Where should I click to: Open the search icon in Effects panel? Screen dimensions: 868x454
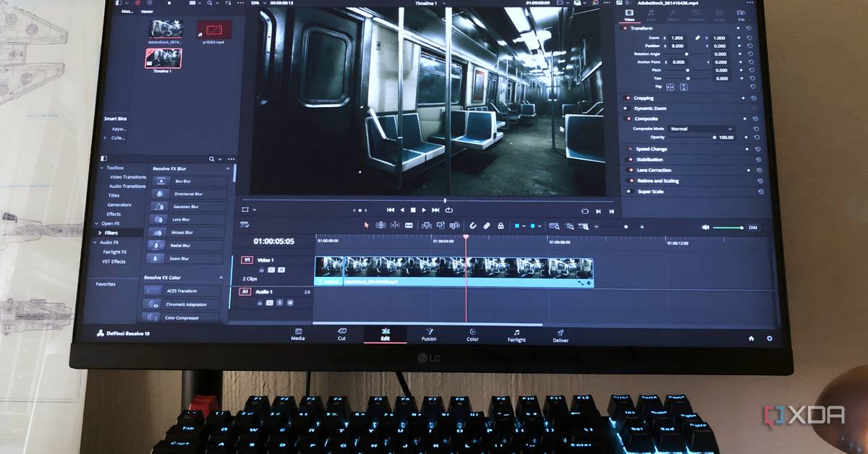point(211,158)
